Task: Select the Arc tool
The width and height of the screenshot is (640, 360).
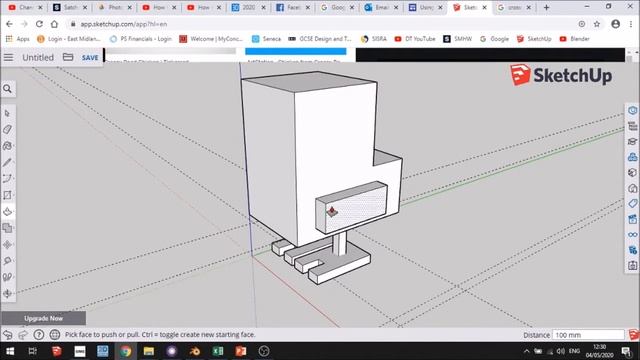Action: point(7,179)
